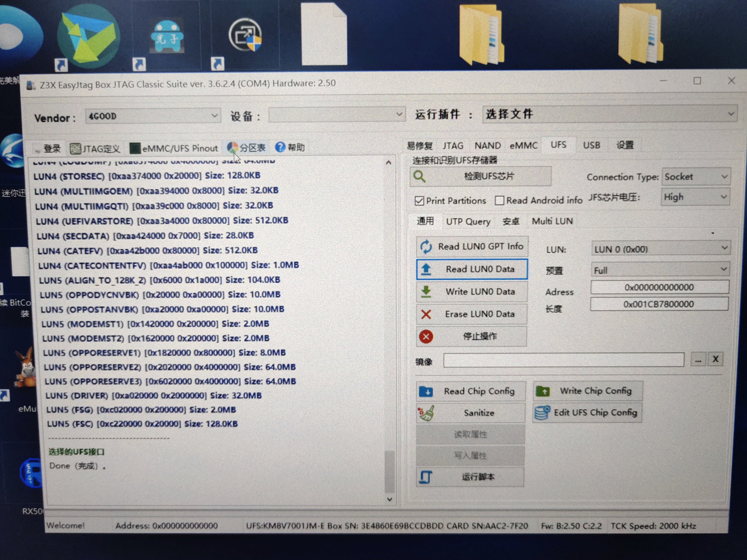Open the Vendor dropdown showing 4GOOD

153,116
